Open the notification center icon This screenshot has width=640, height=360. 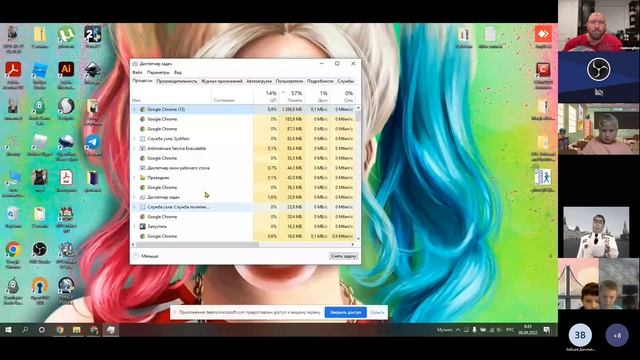(x=547, y=330)
